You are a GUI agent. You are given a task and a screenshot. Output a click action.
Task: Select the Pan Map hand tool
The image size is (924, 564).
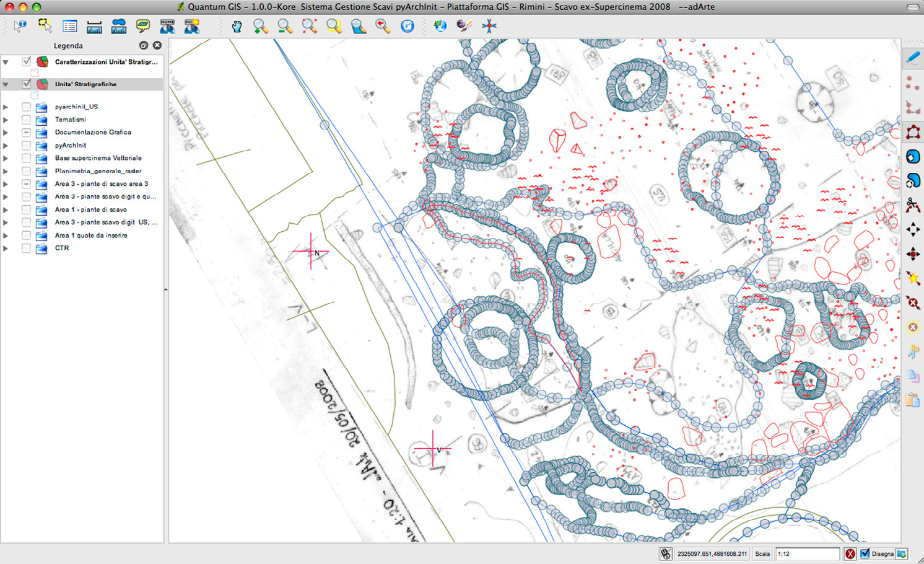point(237,26)
